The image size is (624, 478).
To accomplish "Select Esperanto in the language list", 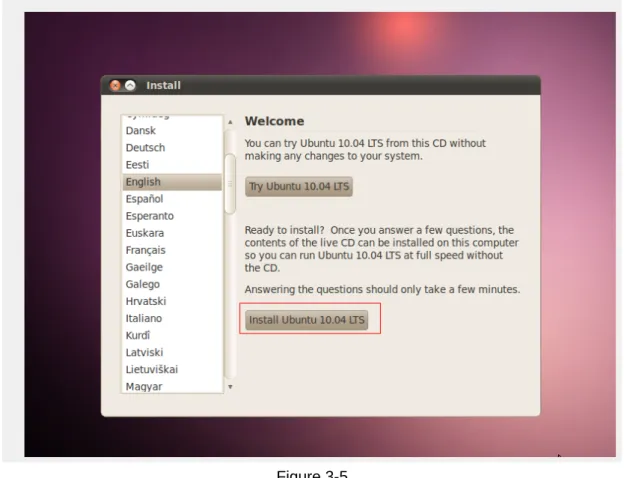I will [x=172, y=216].
